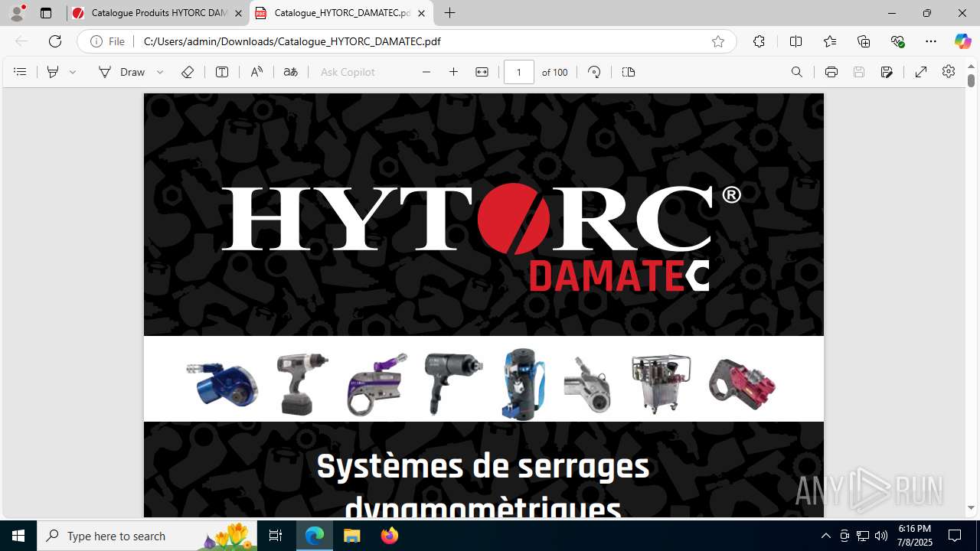Click the Ask Copilot field

[x=348, y=72]
